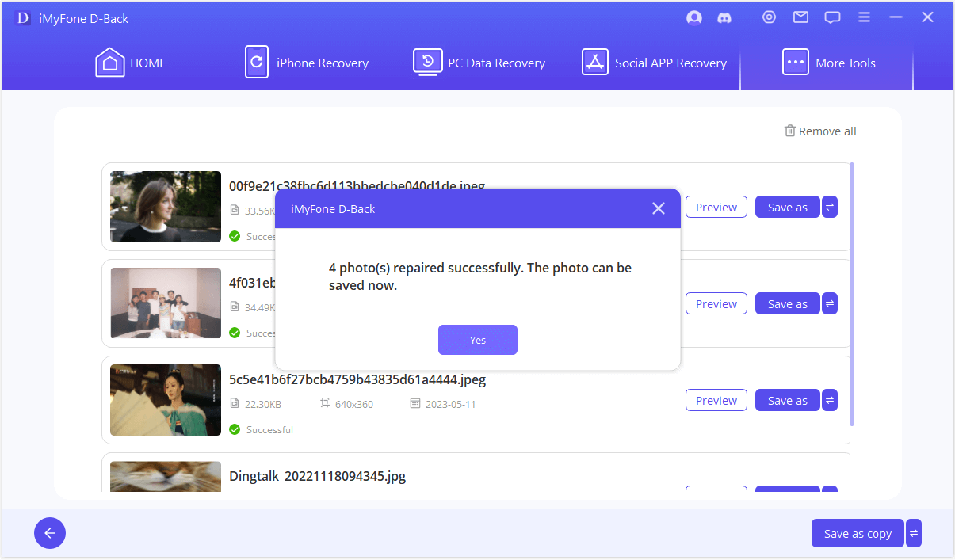Click the trash icon next to Remove all
The width and height of the screenshot is (955, 560).
click(789, 131)
